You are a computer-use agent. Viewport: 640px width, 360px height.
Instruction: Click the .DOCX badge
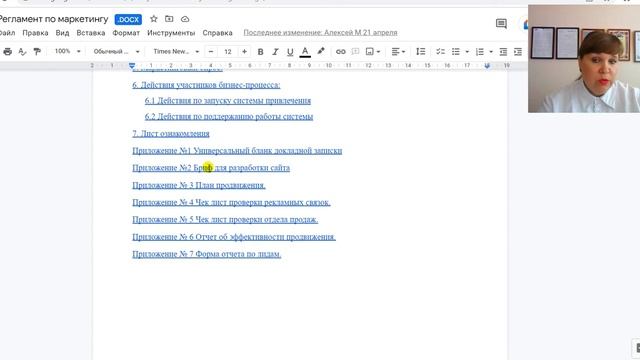click(x=128, y=19)
